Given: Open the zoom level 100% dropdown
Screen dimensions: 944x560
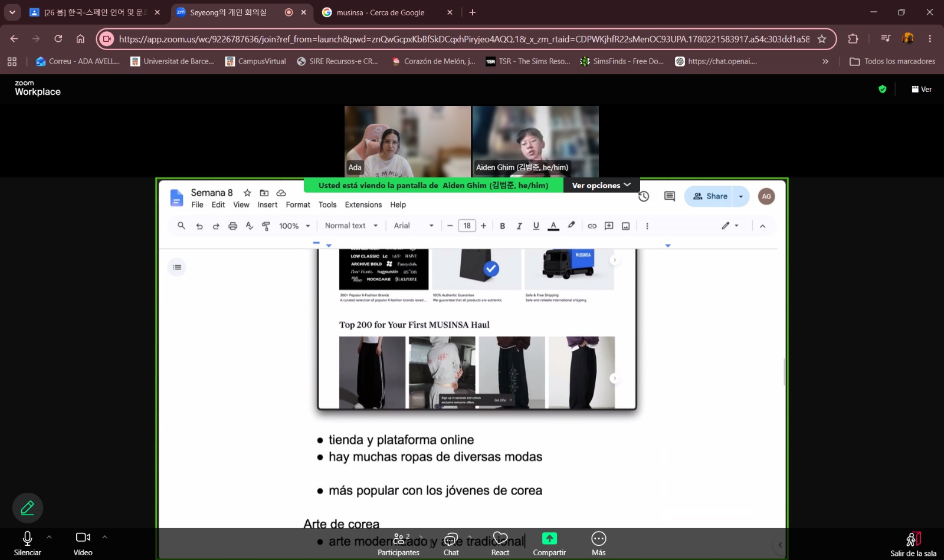Looking at the screenshot, I should 294,226.
